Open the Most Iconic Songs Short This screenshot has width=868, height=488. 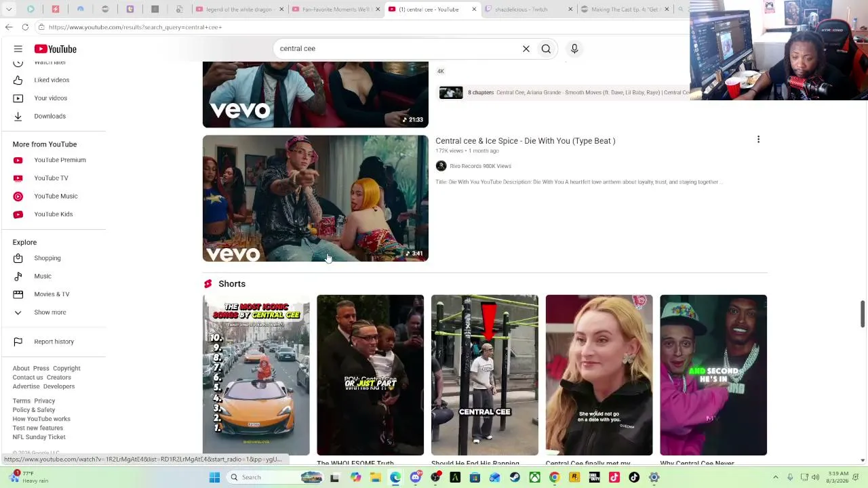(256, 375)
